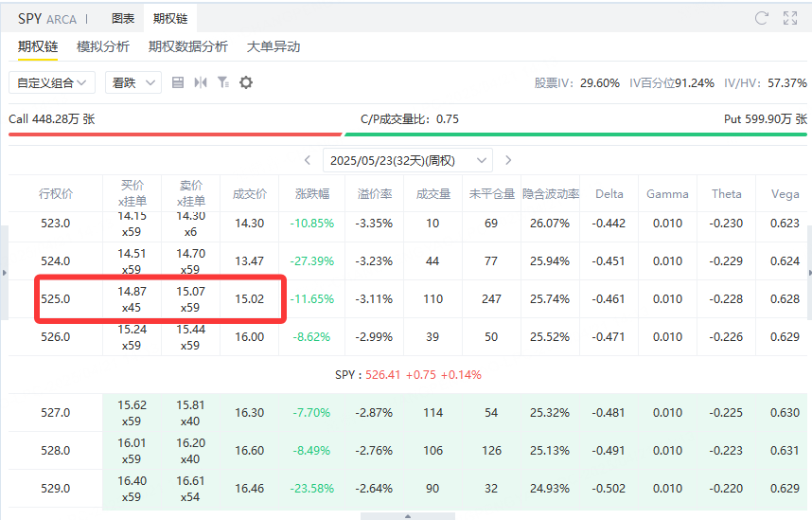Open the 看跌 option type dropdown
Image resolution: width=812 pixels, height=520 pixels.
point(133,82)
